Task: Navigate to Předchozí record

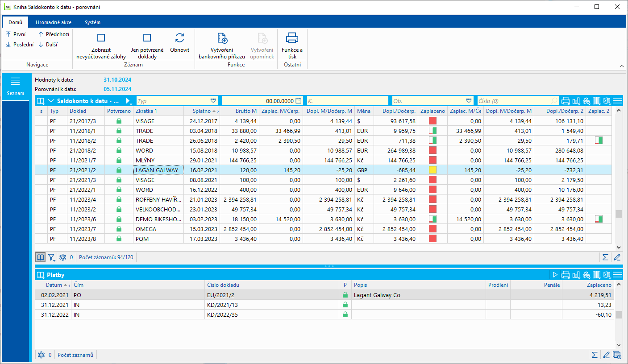Action: (x=54, y=34)
